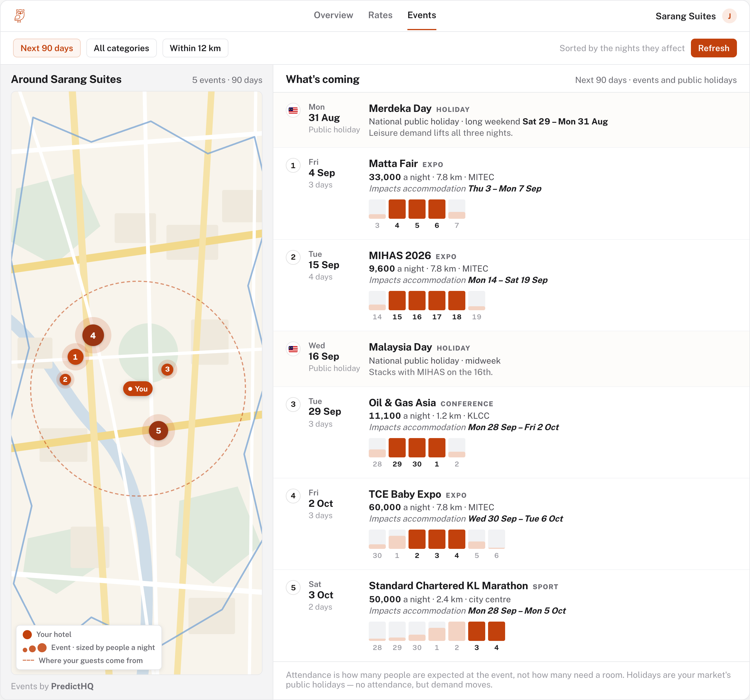The width and height of the screenshot is (750, 700).
Task: Open the Within 12 km distance filter
Action: pos(195,48)
